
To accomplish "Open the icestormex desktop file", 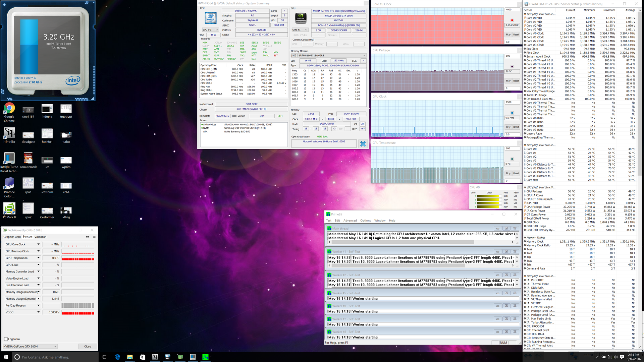I will (x=47, y=212).
